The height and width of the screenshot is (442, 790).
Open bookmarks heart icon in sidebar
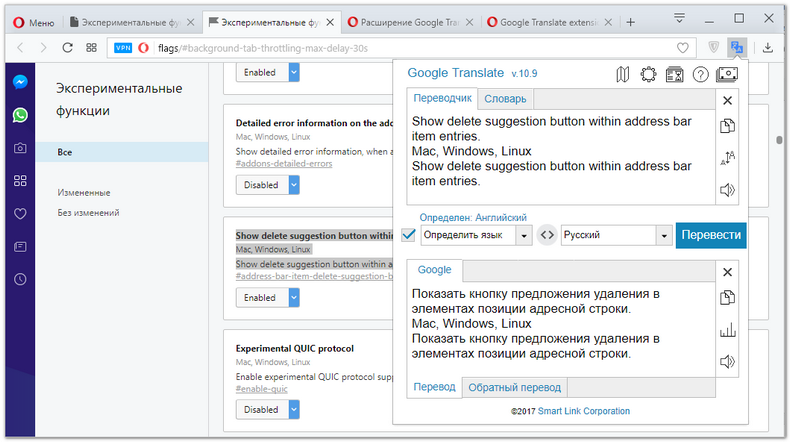tap(20, 214)
